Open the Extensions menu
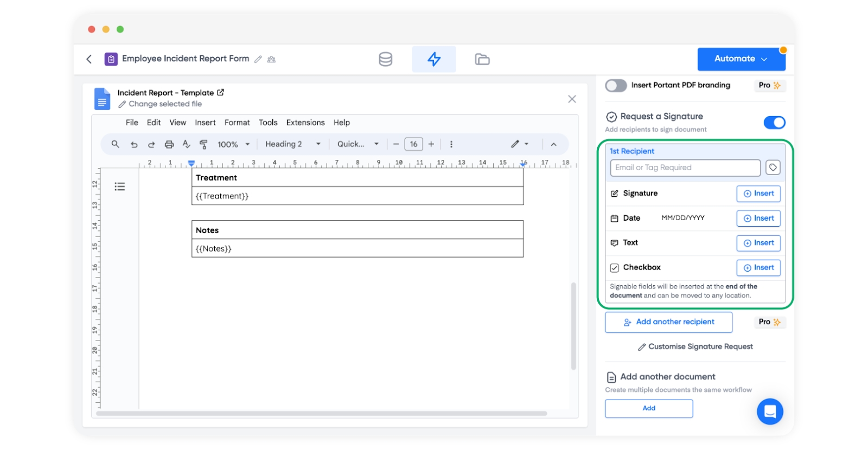 click(305, 123)
